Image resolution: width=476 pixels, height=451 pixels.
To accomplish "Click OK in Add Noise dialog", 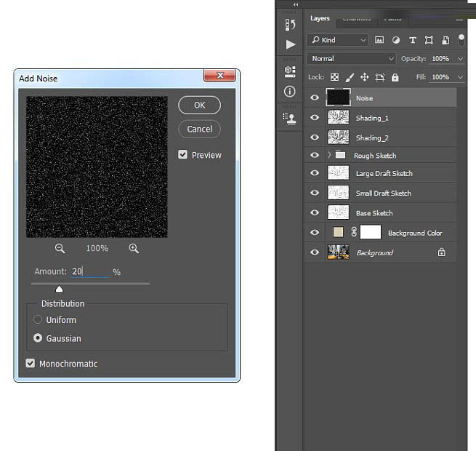I will point(199,105).
